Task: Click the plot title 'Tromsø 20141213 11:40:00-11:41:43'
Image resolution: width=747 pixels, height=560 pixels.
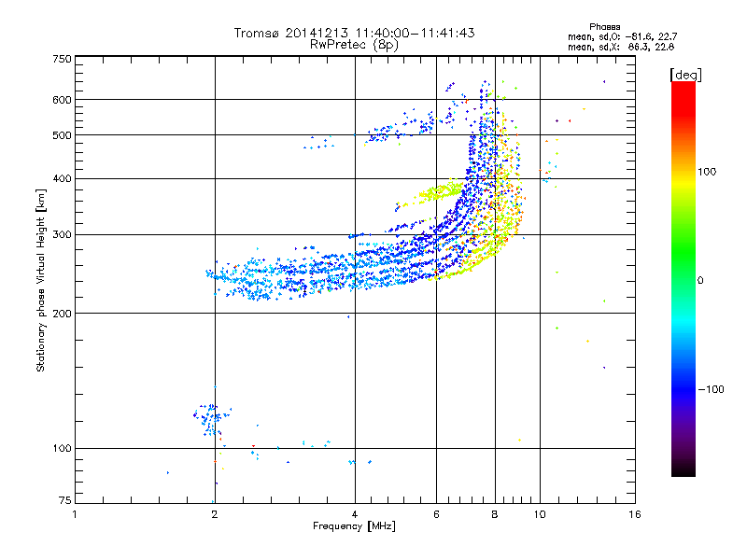Action: point(354,33)
